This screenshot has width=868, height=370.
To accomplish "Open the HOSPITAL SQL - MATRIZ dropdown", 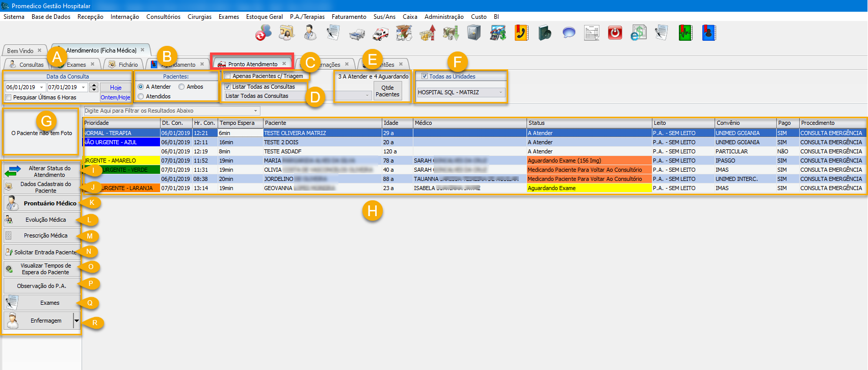I will (x=501, y=92).
